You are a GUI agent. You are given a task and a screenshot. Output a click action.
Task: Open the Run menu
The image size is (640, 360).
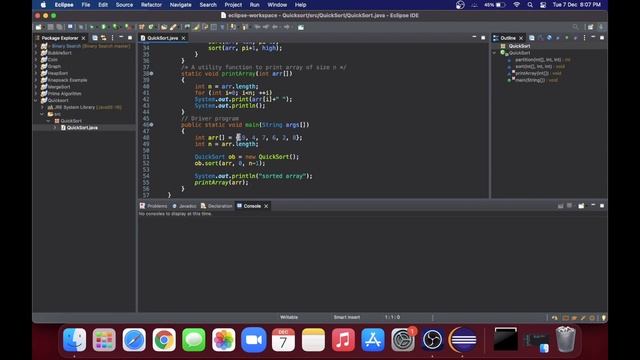point(254,5)
